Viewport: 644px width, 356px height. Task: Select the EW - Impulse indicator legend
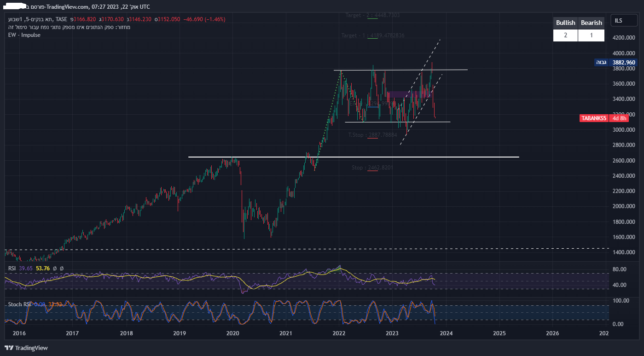(24, 35)
